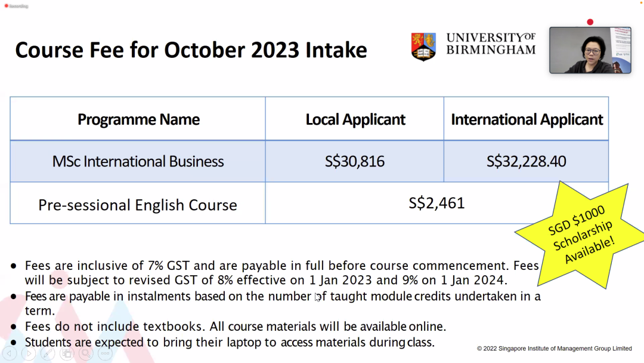Viewport: 644px width, 363px height.
Task: Click the University of Birmingham wordmark text
Action: point(491,44)
